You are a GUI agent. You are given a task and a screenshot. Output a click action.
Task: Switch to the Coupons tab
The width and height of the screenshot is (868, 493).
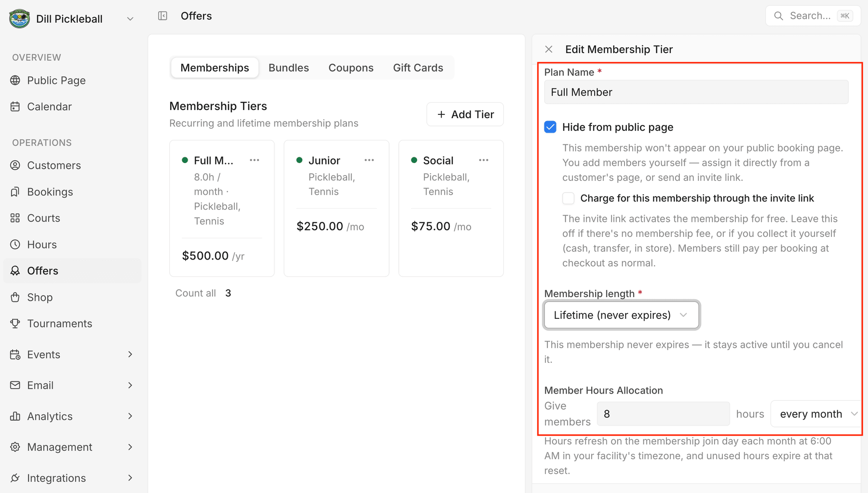(351, 68)
